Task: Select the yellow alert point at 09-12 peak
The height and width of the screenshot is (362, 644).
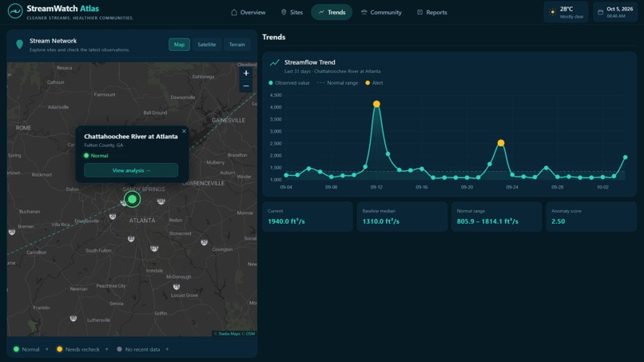Action: pyautogui.click(x=376, y=104)
